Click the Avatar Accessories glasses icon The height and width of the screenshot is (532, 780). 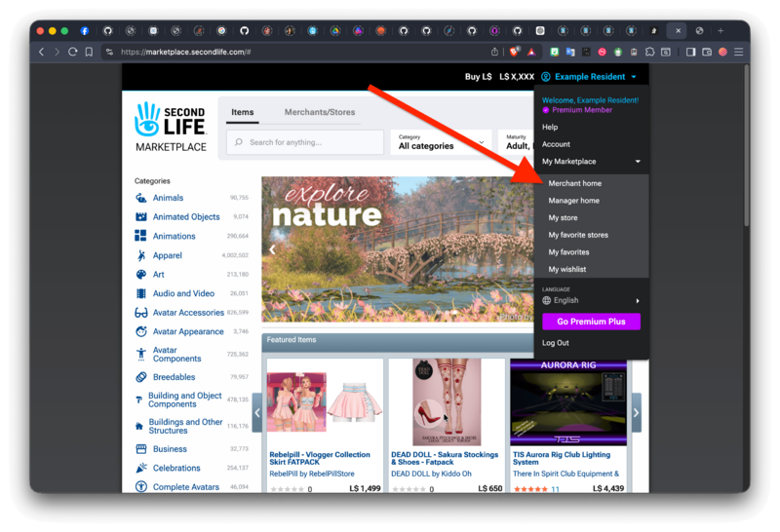pos(141,313)
